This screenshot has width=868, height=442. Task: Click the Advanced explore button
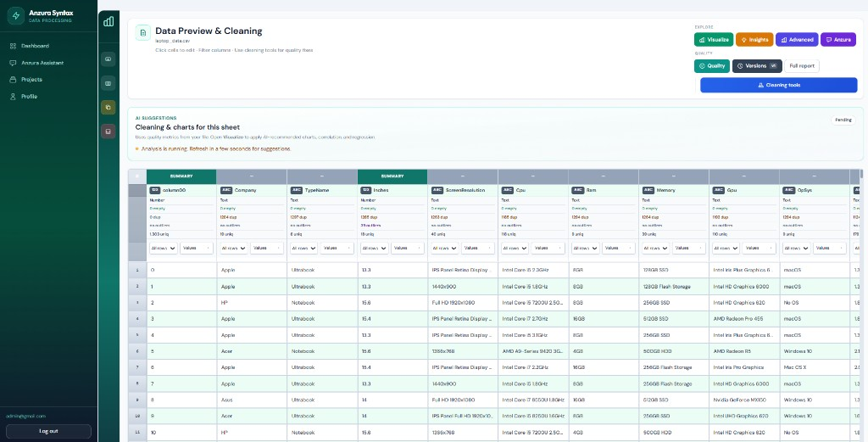797,40
